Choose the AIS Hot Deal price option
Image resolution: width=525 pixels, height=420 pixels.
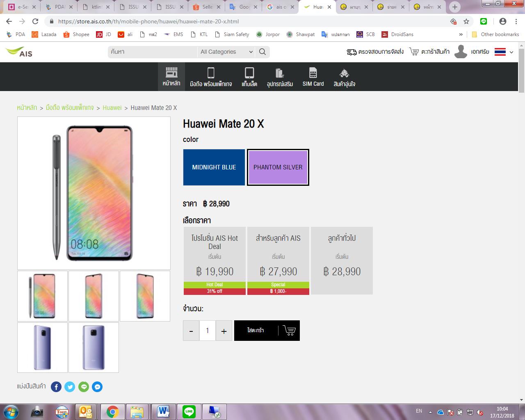click(x=215, y=260)
